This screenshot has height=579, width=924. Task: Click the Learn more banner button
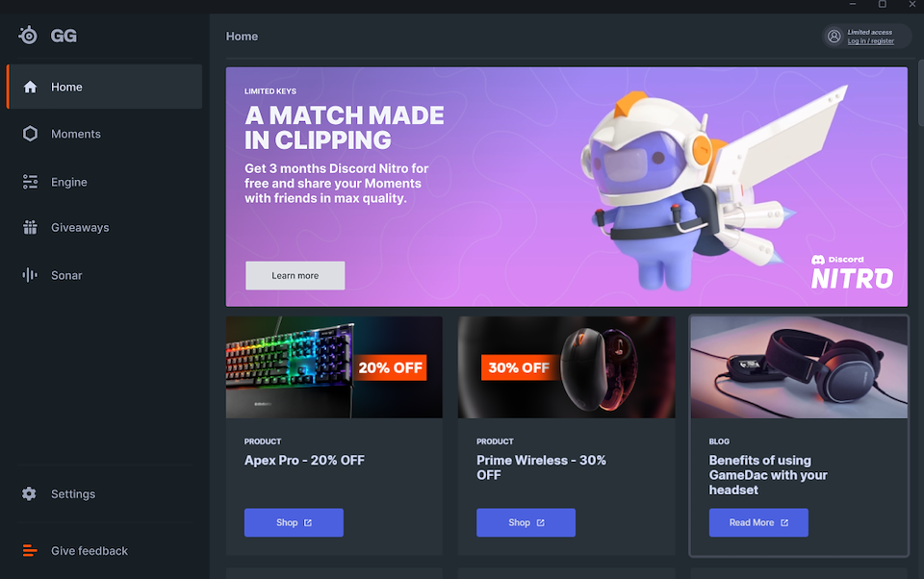295,276
